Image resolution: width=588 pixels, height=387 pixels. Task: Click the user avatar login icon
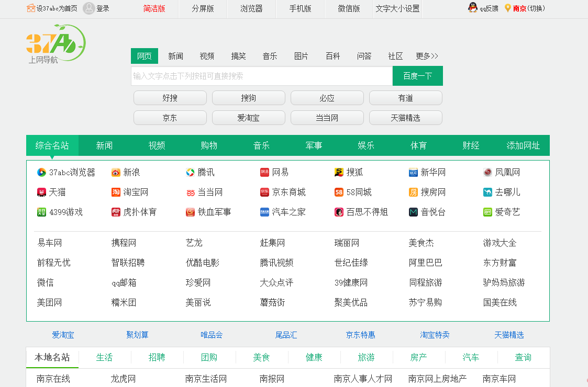point(88,8)
